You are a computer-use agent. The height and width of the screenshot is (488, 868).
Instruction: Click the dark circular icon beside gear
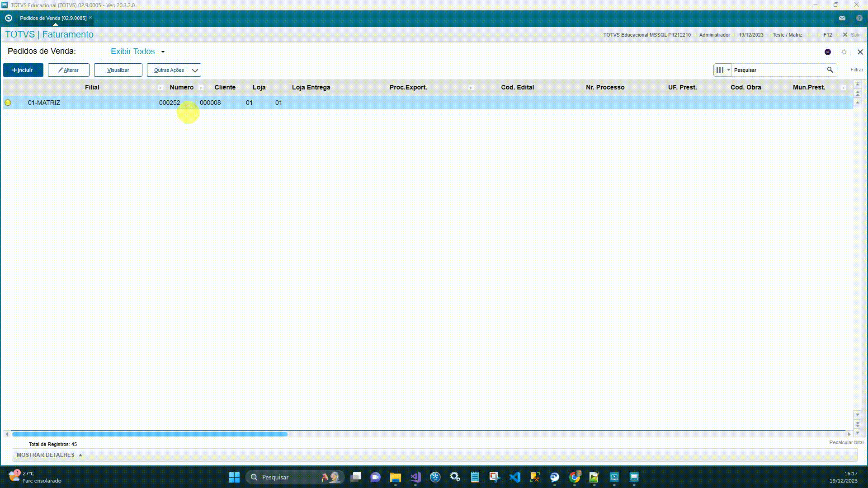tap(827, 52)
